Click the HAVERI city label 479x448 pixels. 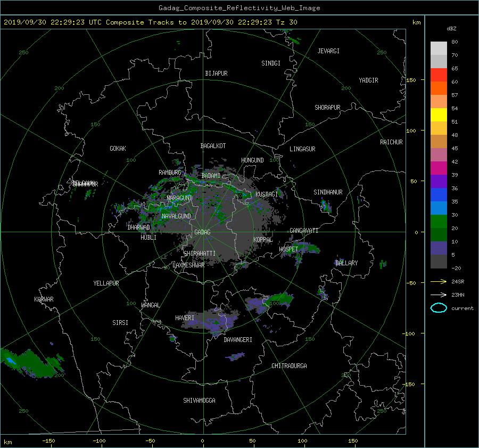(x=185, y=318)
